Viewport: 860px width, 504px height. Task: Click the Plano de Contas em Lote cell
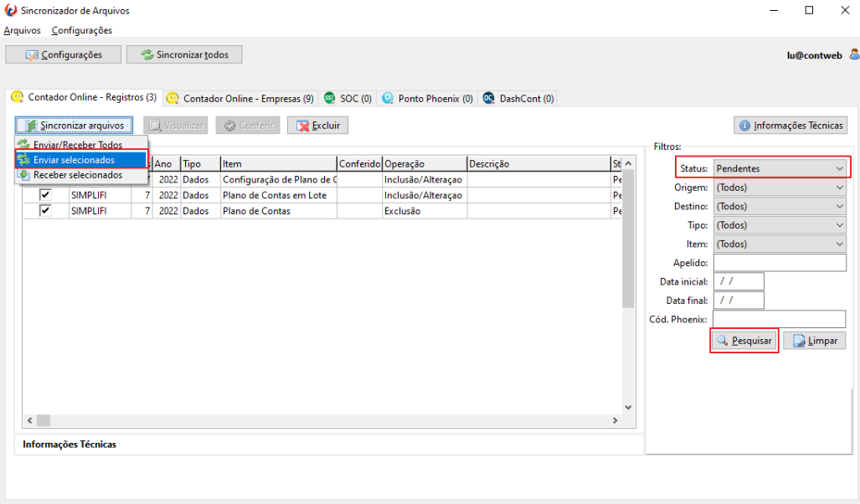click(x=279, y=195)
